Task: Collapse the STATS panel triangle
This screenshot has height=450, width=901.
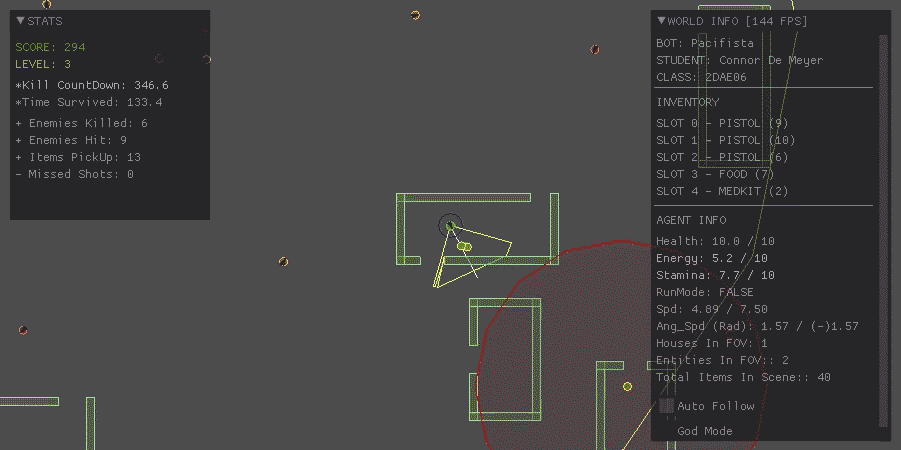Action: (20, 21)
